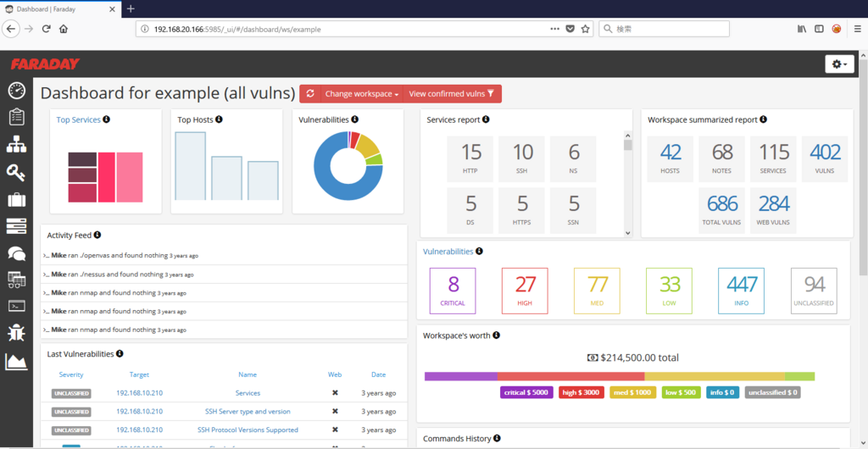The image size is (868, 449).
Task: Click the 42 Hosts summary tile
Action: [670, 159]
